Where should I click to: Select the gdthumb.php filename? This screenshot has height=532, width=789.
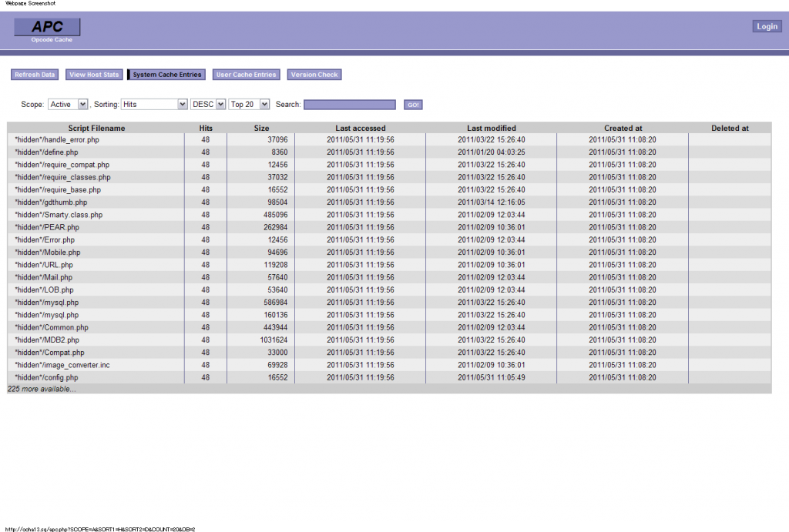click(x=51, y=202)
